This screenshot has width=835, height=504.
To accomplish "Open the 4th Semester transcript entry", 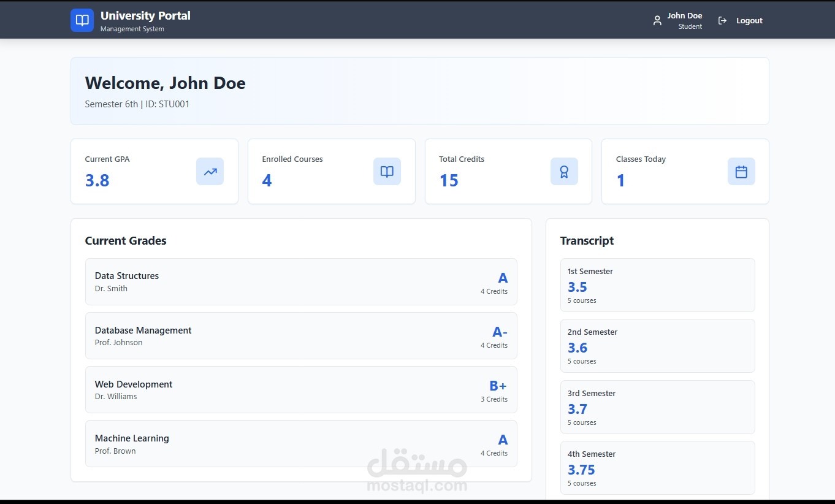I will pyautogui.click(x=657, y=468).
